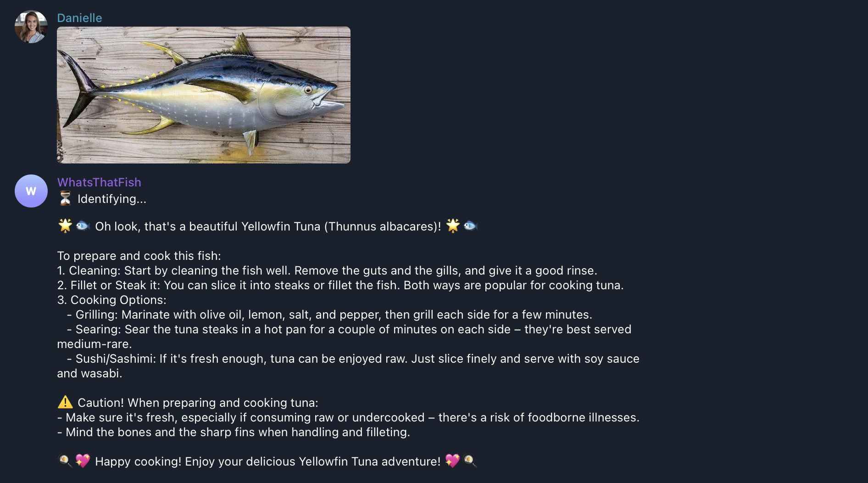
Task: Open the yellowfin tuna photo
Action: pyautogui.click(x=203, y=95)
